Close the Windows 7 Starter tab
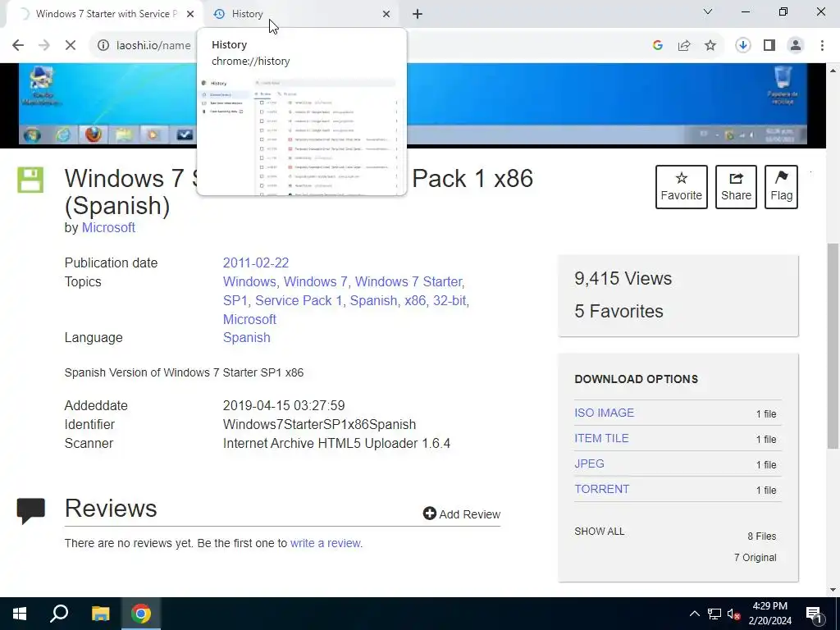840x630 pixels. [190, 14]
